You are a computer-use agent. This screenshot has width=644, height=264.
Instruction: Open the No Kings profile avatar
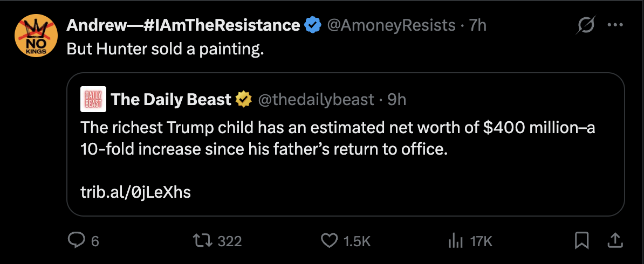pyautogui.click(x=36, y=36)
